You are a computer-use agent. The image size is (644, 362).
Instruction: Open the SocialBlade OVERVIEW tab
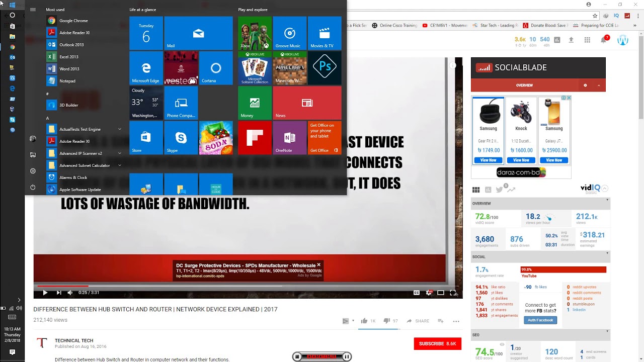pyautogui.click(x=524, y=85)
